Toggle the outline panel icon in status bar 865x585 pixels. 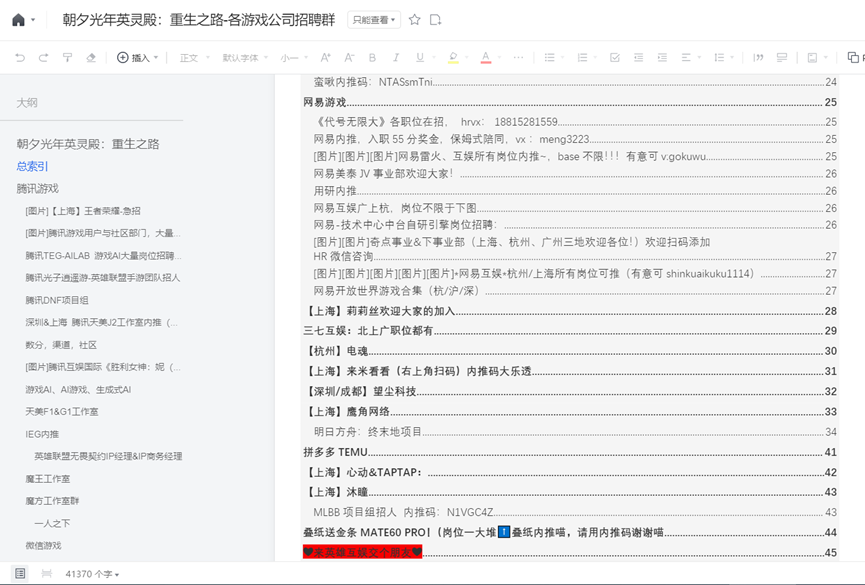[19, 574]
